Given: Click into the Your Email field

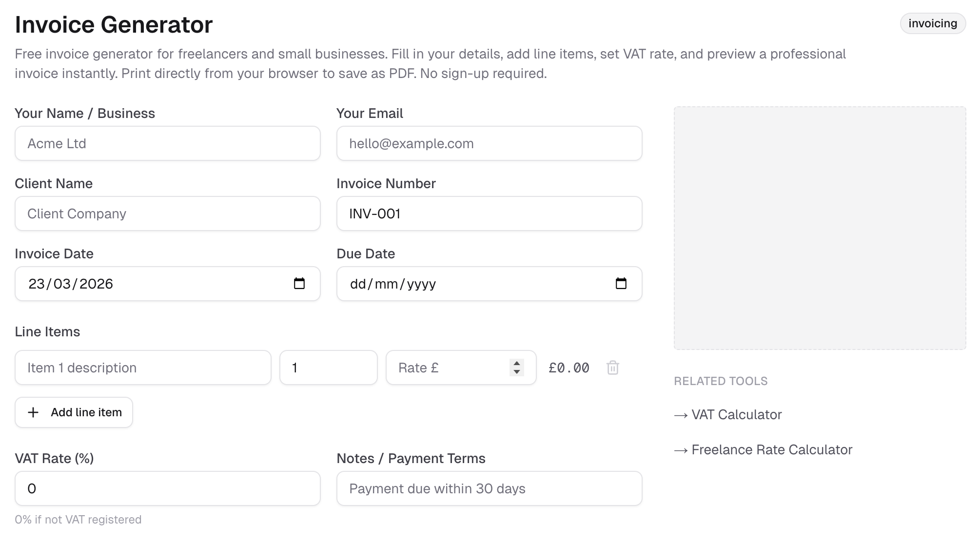Looking at the screenshot, I should pyautogui.click(x=489, y=143).
